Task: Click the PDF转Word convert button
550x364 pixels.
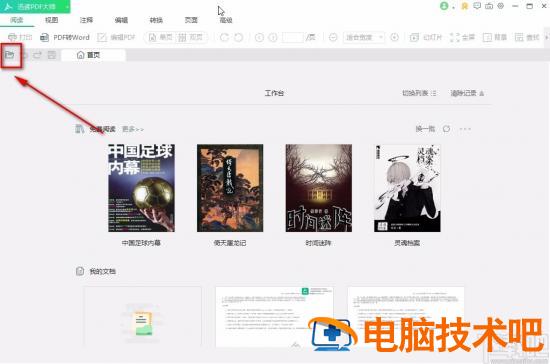Action: (x=65, y=37)
